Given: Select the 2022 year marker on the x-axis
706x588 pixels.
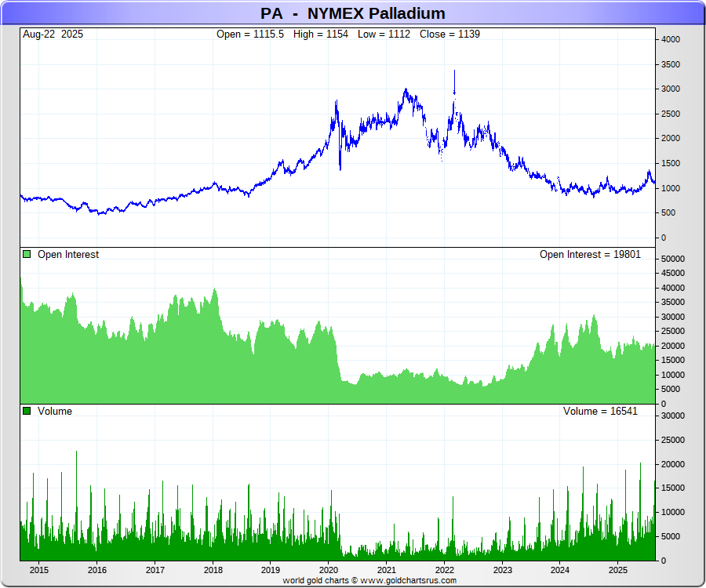Looking at the screenshot, I should click(445, 570).
